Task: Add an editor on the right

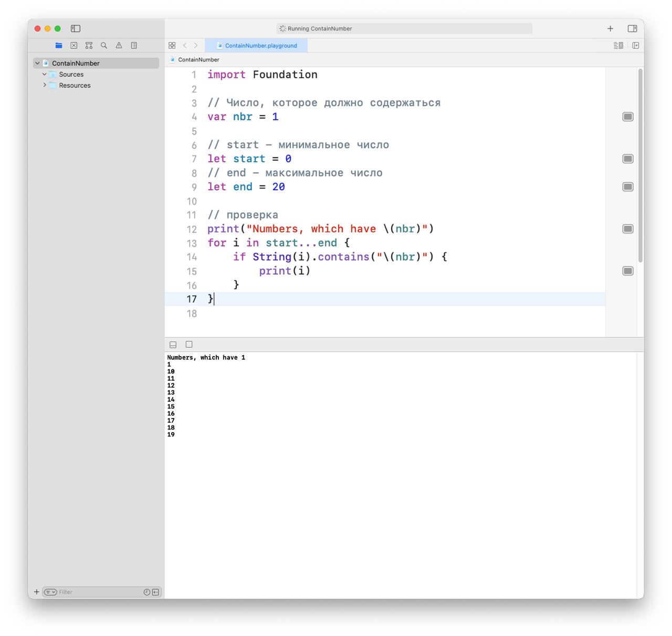Action: 635,46
